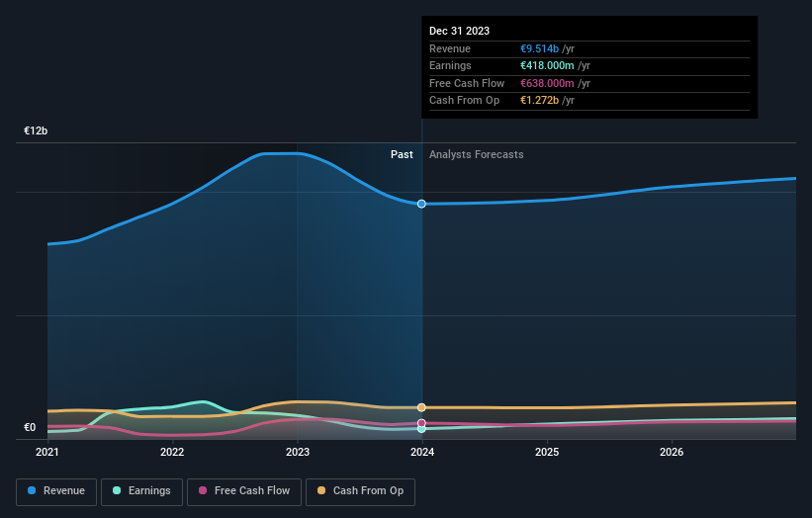Click the Dec 31 2023 tooltip date
The image size is (812, 518).
tap(459, 31)
